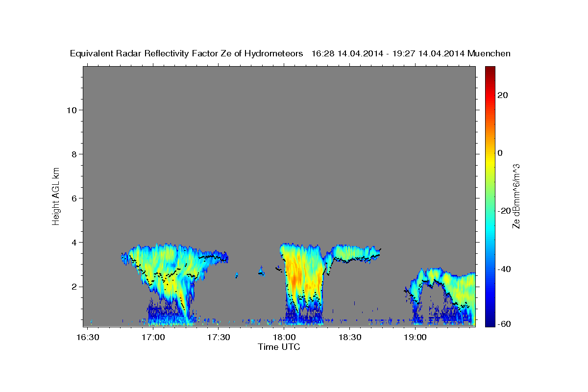Click the colorbar value '20'
This screenshot has width=588, height=392.
(x=503, y=95)
